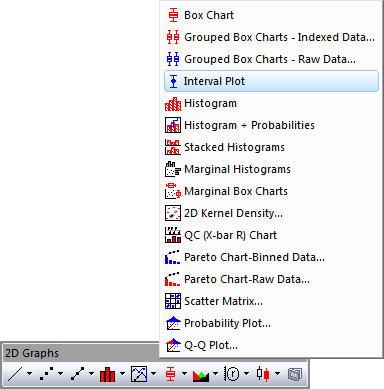Click the 2D Graphs toolbar title
The image size is (384, 389).
[x=32, y=353]
